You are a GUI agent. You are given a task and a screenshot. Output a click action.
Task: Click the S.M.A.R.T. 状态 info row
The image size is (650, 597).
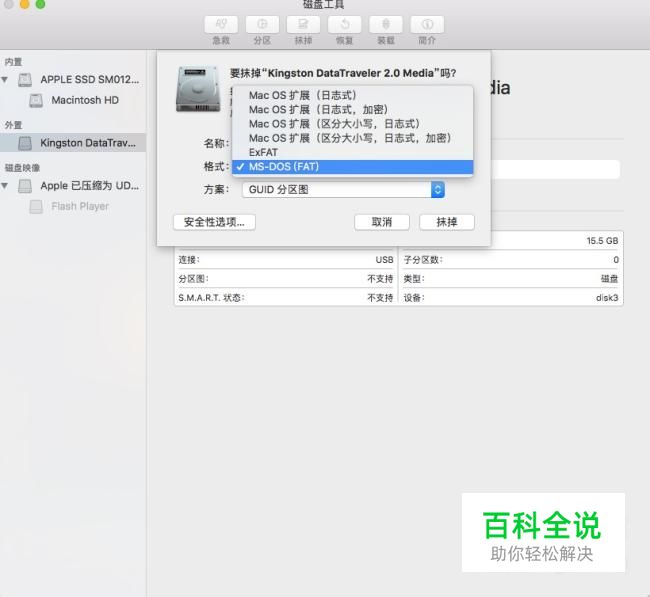[286, 298]
